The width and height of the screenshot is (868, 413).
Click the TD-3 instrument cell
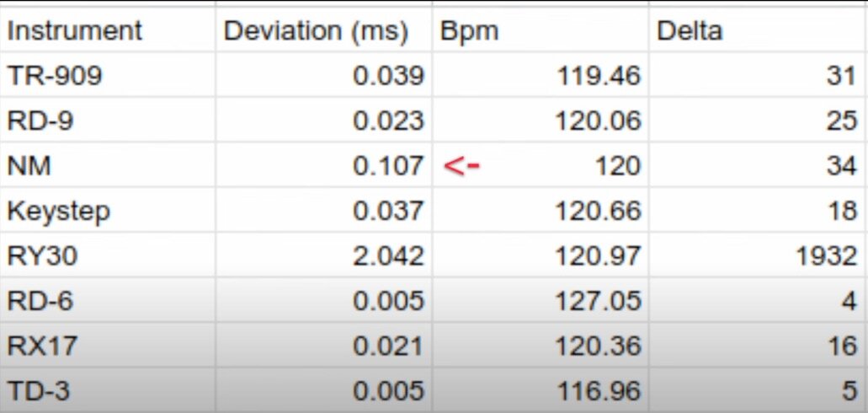tap(108, 391)
